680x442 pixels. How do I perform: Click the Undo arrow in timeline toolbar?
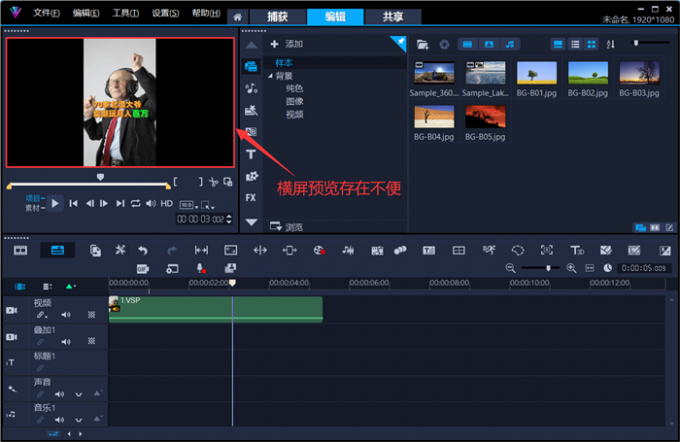coord(143,250)
